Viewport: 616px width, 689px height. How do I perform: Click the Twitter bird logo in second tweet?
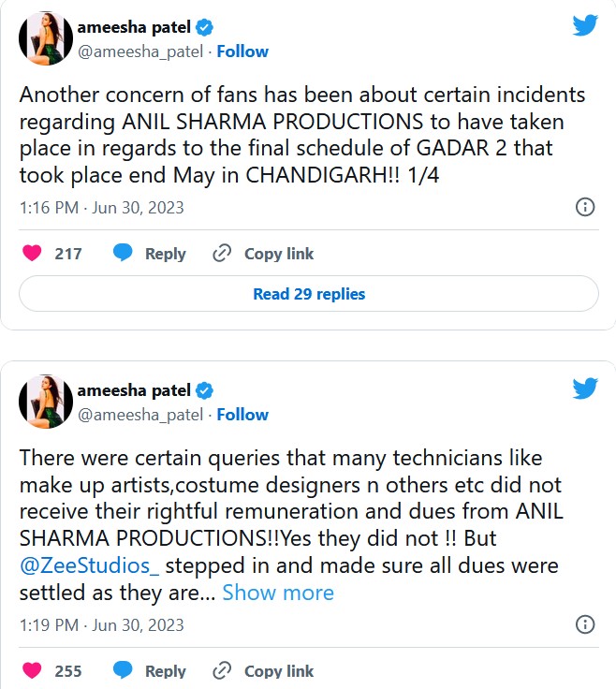[585, 388]
